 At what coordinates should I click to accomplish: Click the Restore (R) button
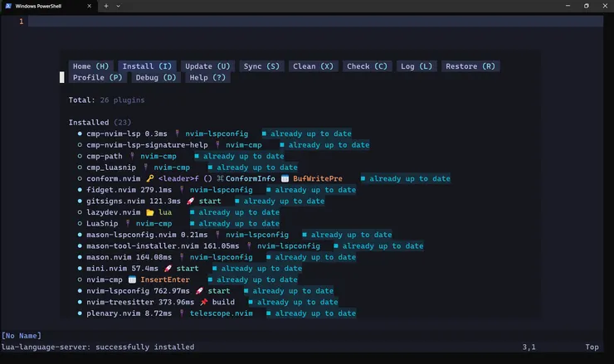pos(470,66)
